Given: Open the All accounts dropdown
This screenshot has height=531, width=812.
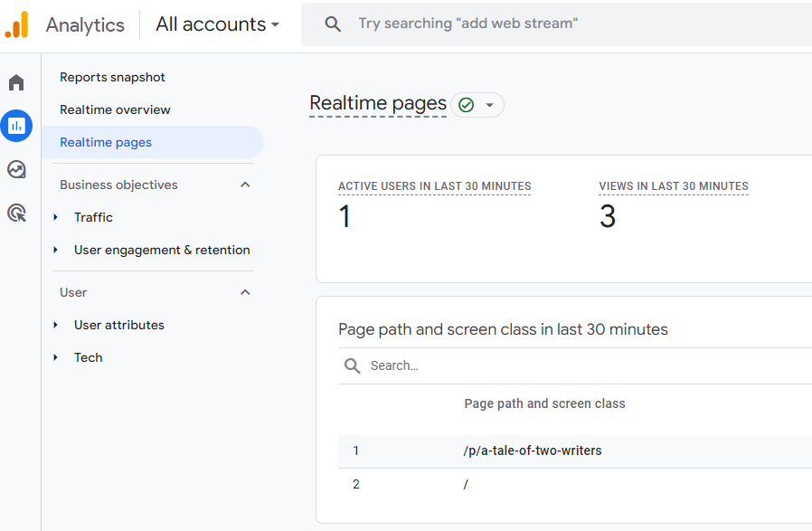Looking at the screenshot, I should [x=216, y=24].
